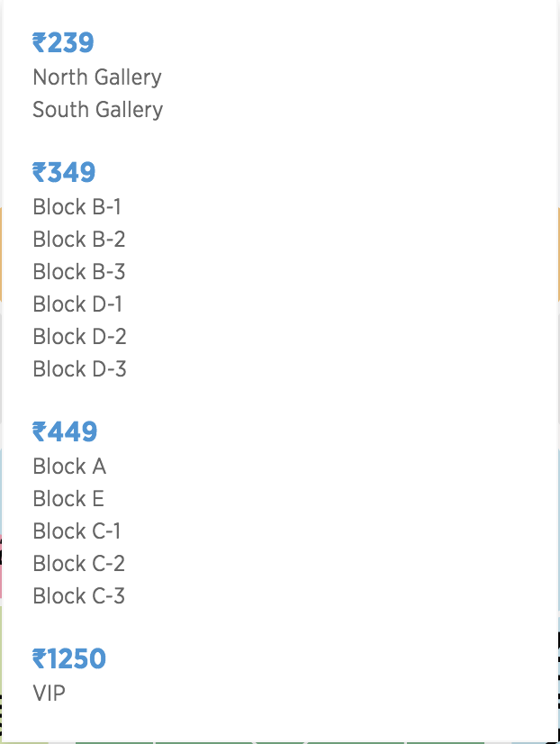The image size is (560, 744).
Task: Select Block D-1 seating section
Action: point(77,304)
